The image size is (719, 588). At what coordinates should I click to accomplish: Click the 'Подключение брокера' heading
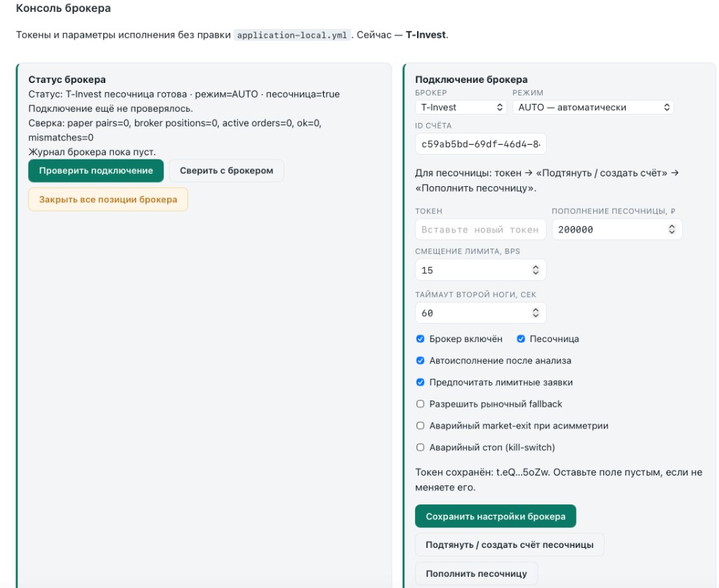[x=471, y=79]
